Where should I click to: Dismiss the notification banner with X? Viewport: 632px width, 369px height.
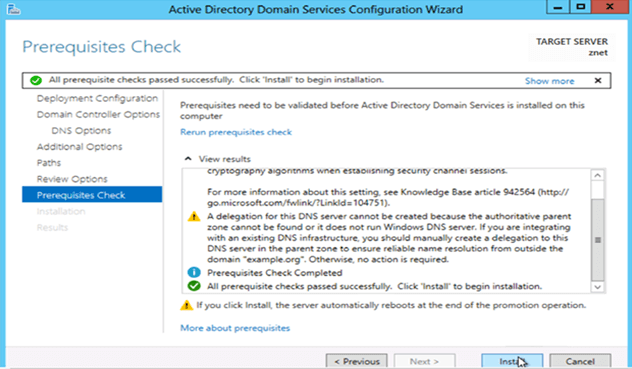(x=598, y=81)
